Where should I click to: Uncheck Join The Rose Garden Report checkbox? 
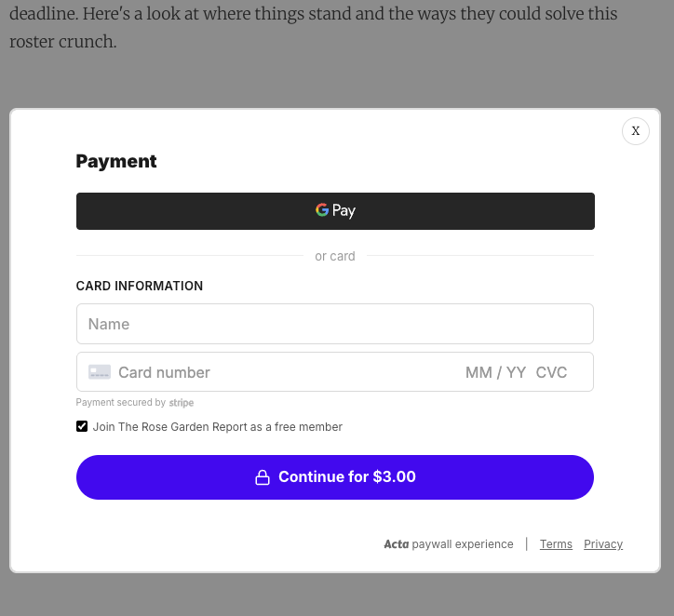82,426
